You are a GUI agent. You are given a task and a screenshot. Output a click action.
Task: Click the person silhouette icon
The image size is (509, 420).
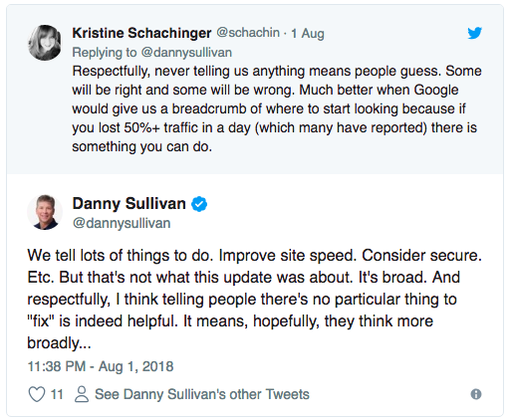(x=82, y=394)
